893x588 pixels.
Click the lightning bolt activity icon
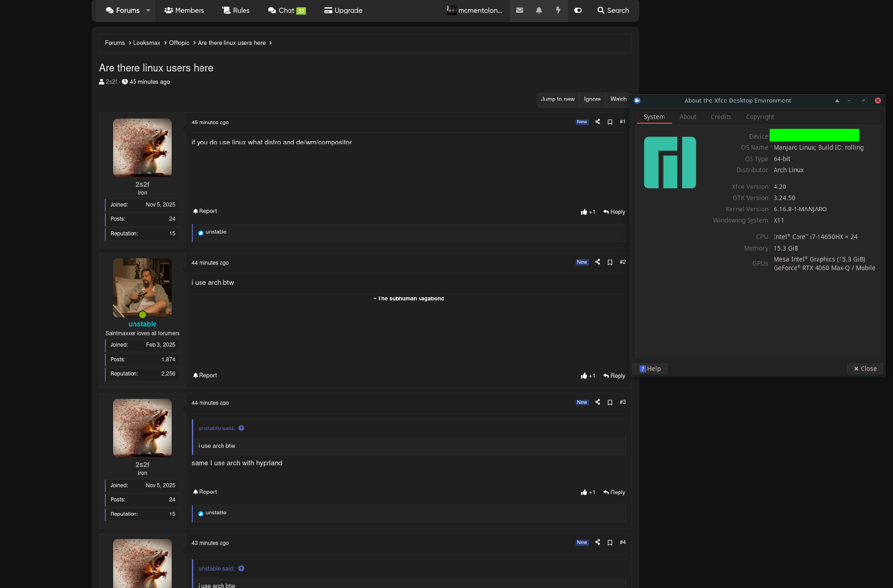[558, 10]
